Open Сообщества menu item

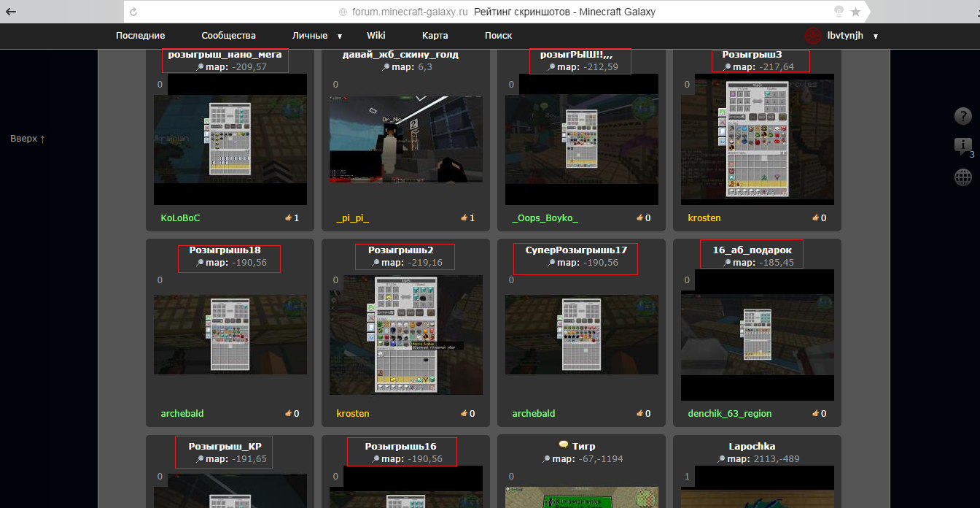(x=228, y=35)
